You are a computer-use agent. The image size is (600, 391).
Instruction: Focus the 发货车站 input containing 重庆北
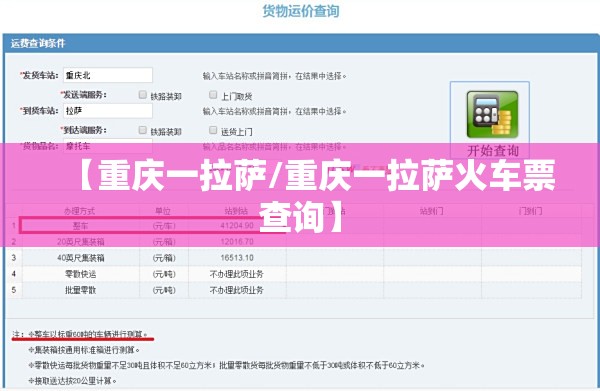pos(108,75)
